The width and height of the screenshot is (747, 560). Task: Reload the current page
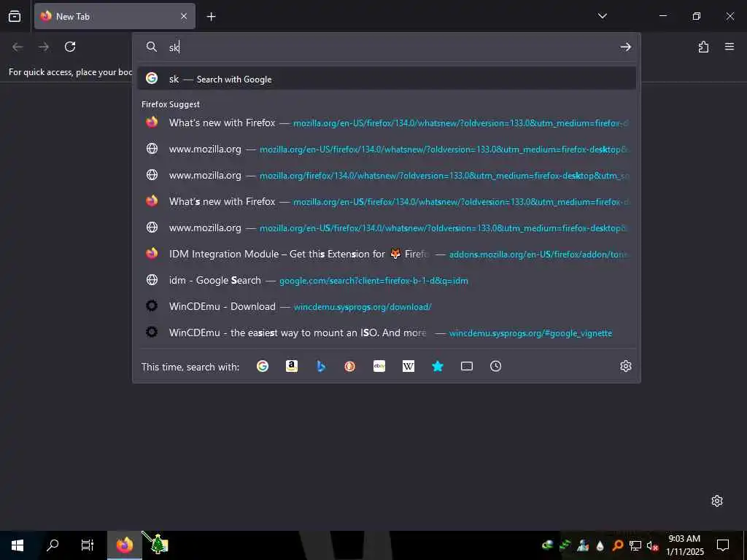point(70,47)
